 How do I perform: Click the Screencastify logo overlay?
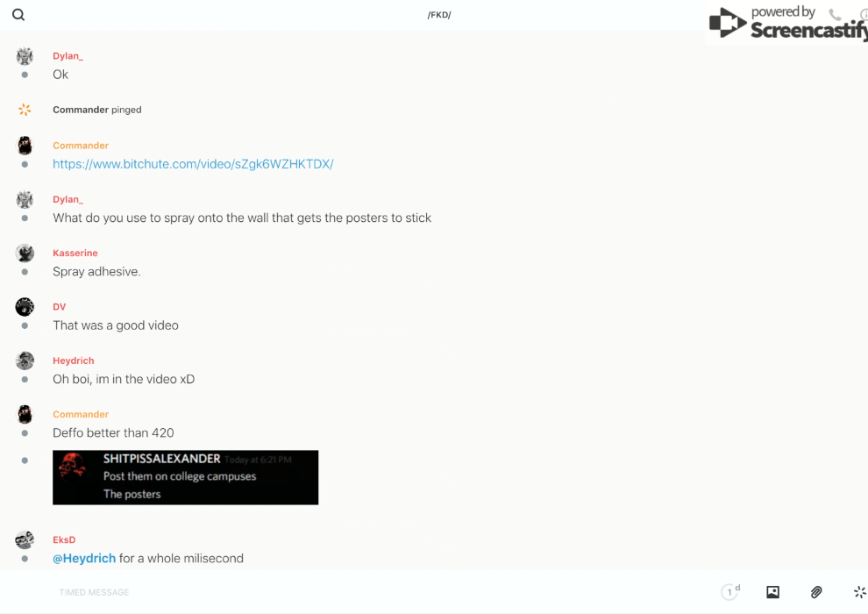(786, 24)
